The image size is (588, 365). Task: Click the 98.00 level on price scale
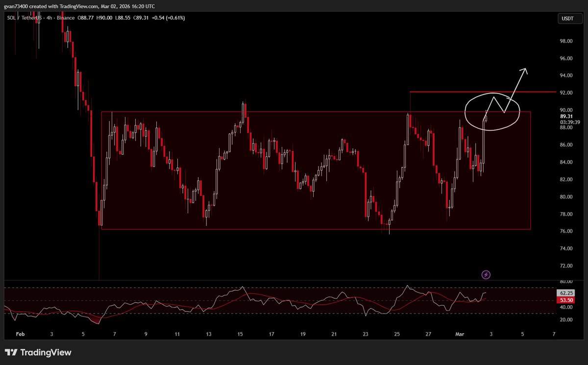[x=566, y=41]
